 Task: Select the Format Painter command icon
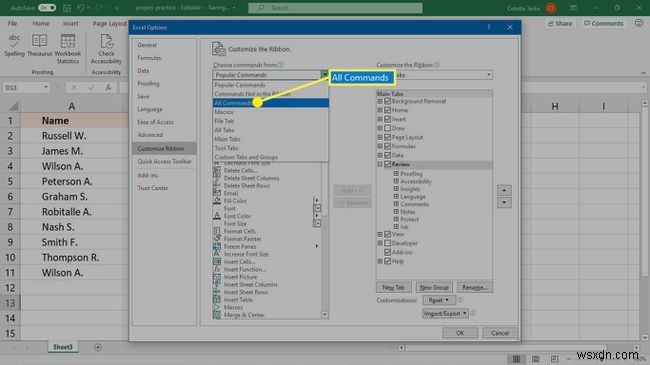click(217, 239)
